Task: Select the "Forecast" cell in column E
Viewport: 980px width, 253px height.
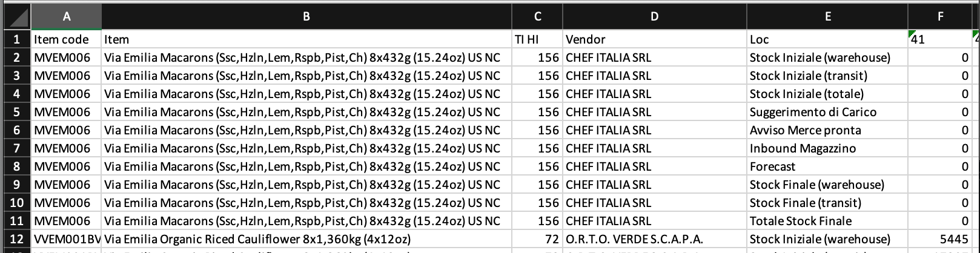Action: (827, 166)
